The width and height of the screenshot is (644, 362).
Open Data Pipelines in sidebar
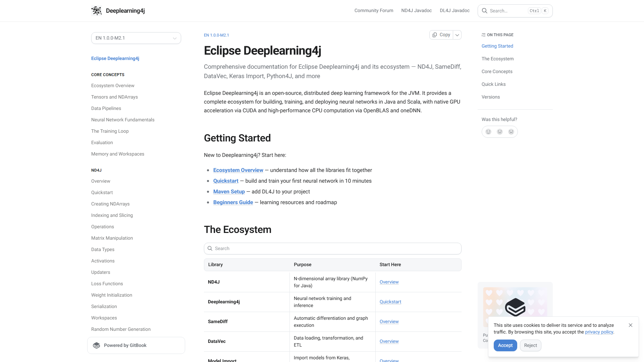tap(106, 109)
